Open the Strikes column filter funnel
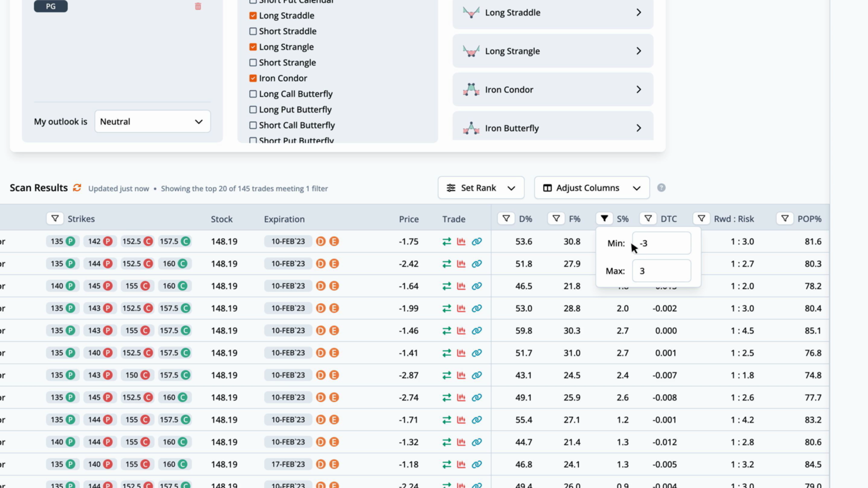The image size is (868, 488). coord(55,219)
